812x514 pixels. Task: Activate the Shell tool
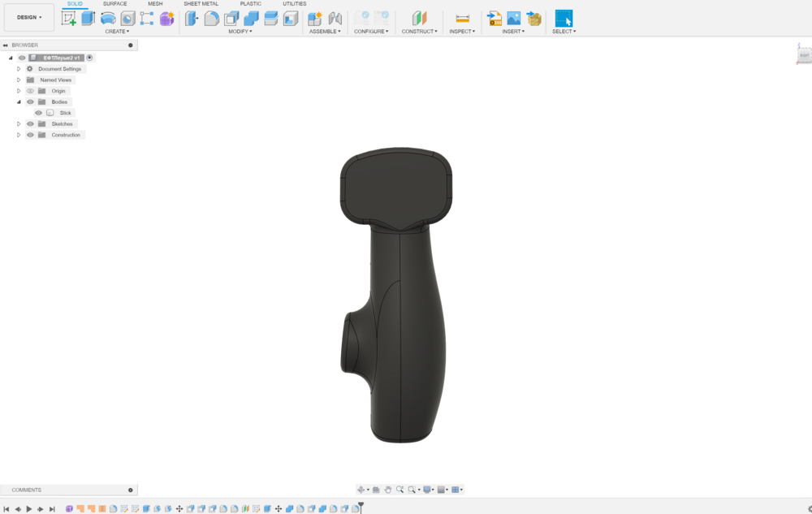point(230,17)
